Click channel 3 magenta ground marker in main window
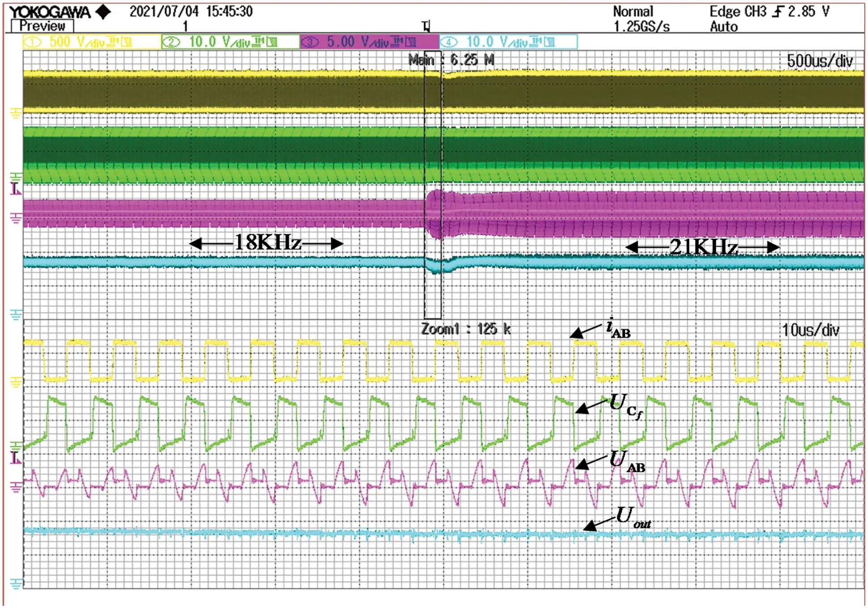 click(x=16, y=218)
